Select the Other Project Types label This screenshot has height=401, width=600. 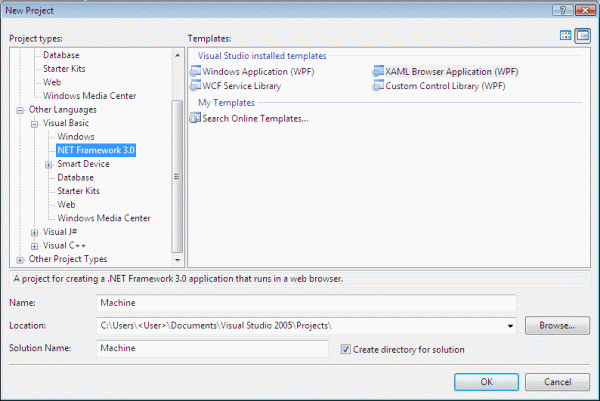68,259
